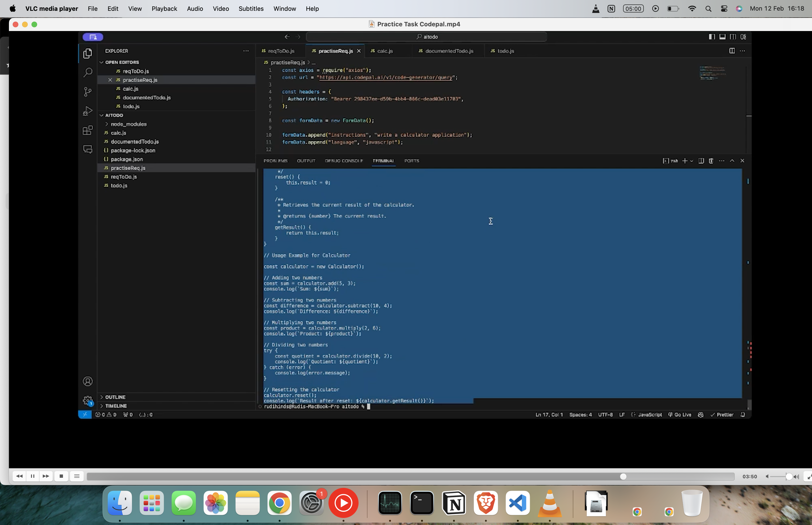This screenshot has width=812, height=525.
Task: Click the playback progress bar handle
Action: [623, 477]
